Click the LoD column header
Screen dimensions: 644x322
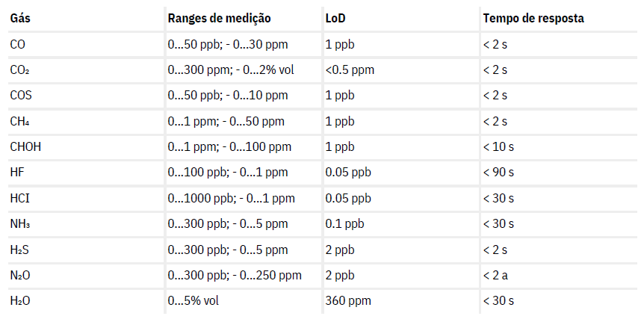click(335, 18)
